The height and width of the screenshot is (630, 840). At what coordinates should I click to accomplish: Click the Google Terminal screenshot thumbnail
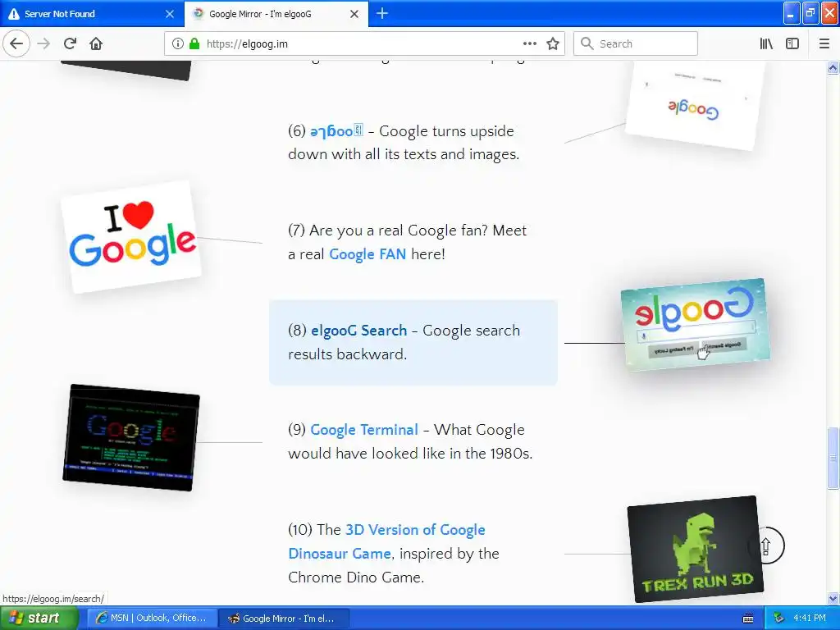pos(131,438)
